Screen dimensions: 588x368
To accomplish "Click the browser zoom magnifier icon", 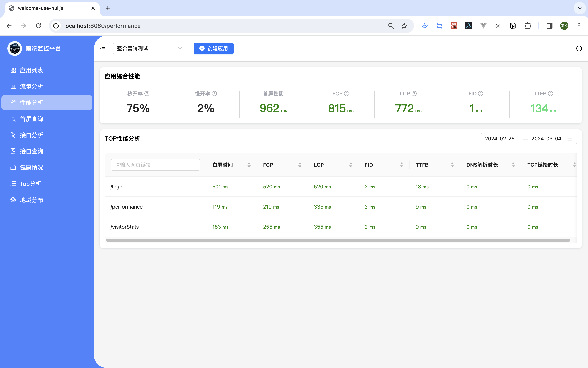I will (391, 26).
